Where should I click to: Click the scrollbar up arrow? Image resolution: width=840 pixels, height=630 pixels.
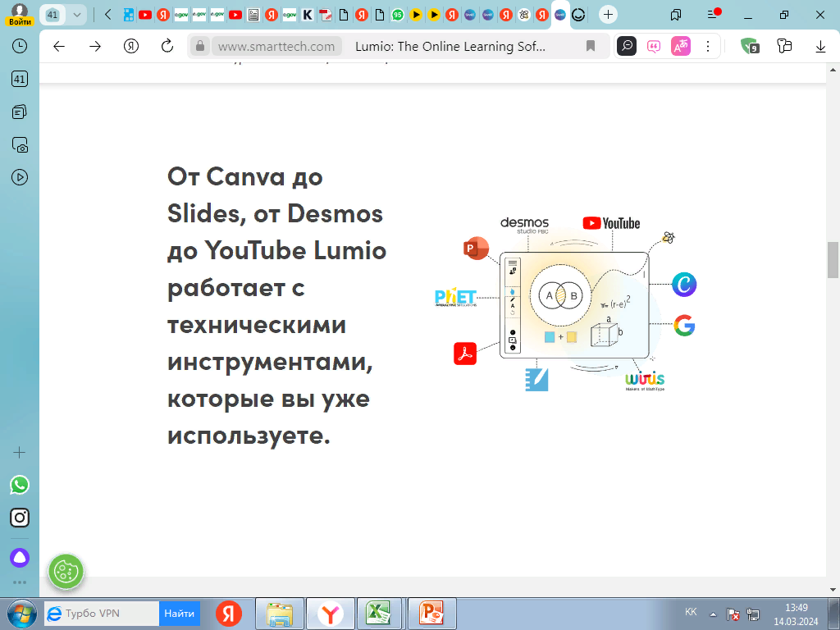833,71
